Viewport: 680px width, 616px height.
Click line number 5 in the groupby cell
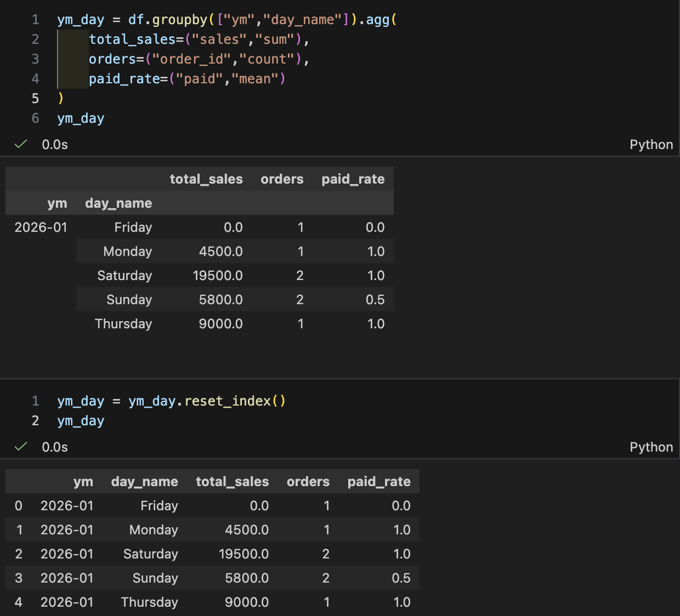(36, 99)
